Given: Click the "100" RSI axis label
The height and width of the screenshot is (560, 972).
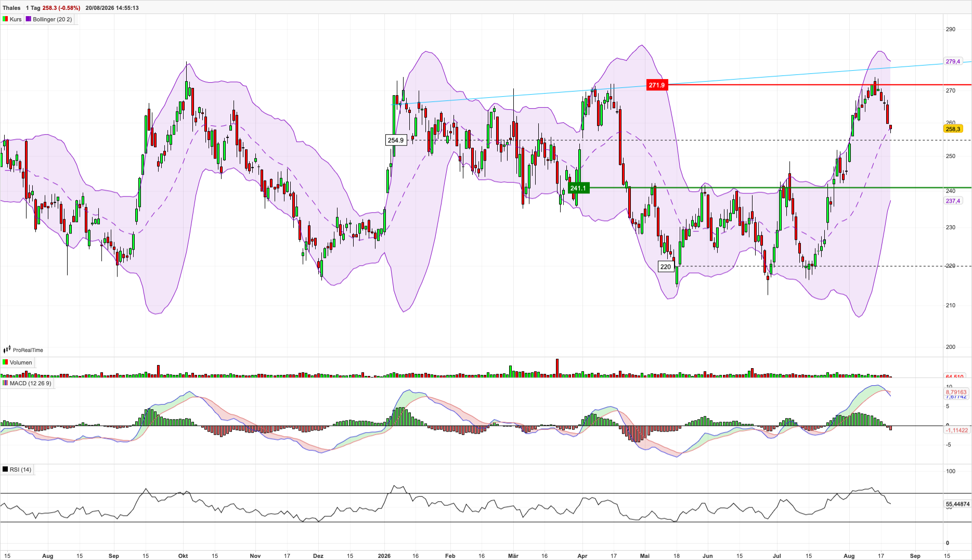Looking at the screenshot, I should click(x=951, y=471).
